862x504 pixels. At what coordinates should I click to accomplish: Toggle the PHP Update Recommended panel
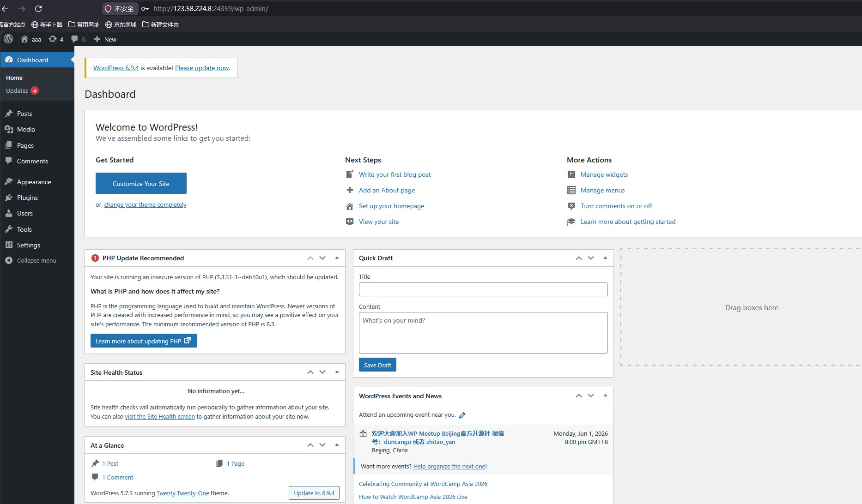point(337,258)
